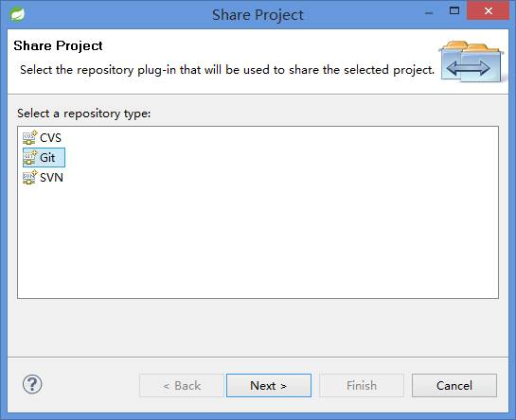The image size is (516, 420).
Task: Click the Spring leaf window icon
Action: pyautogui.click(x=17, y=14)
